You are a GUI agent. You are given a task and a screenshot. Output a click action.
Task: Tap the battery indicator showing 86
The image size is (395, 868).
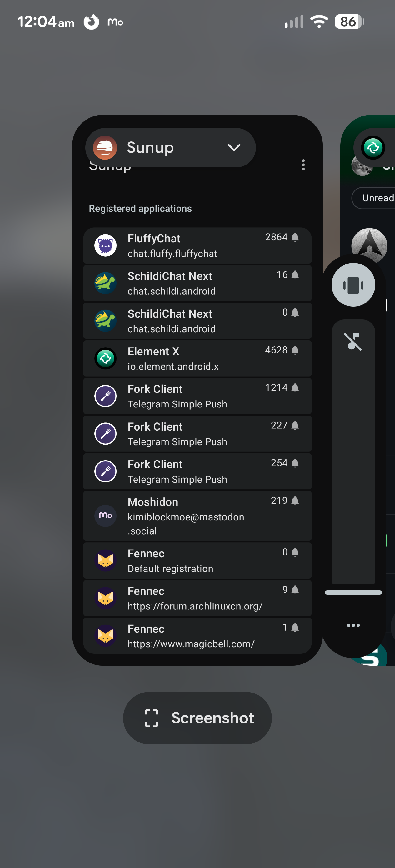tap(349, 22)
